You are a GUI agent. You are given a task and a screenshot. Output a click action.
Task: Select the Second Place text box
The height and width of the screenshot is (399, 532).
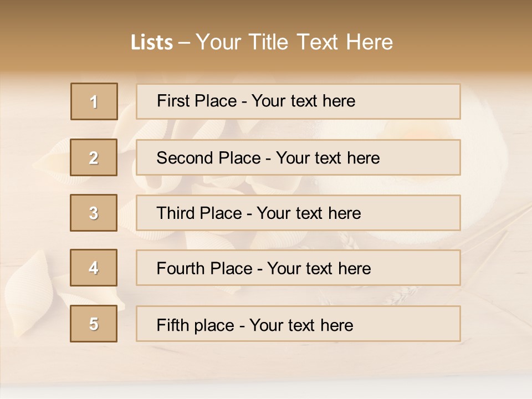(298, 157)
